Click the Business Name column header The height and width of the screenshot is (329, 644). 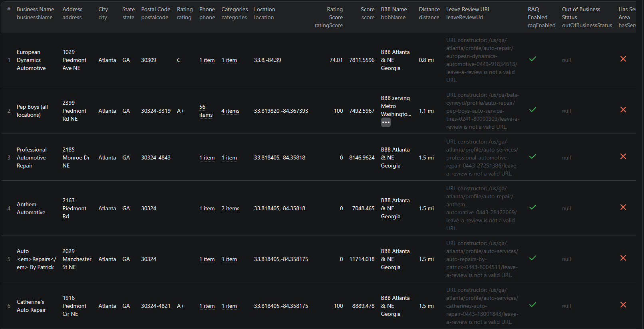pos(35,9)
